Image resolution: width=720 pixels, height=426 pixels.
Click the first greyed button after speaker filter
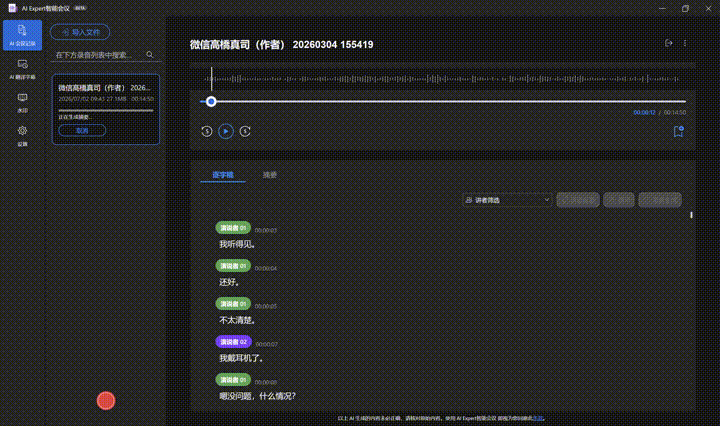(x=578, y=200)
